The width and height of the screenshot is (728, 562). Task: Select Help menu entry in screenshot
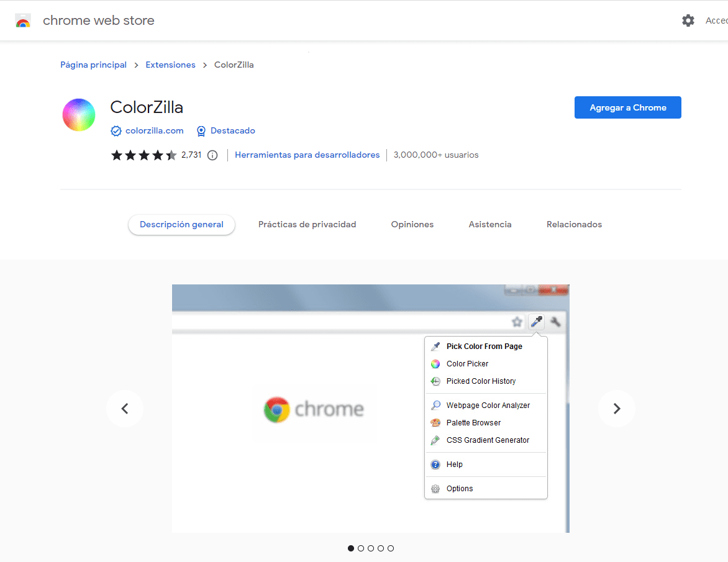[486, 465]
